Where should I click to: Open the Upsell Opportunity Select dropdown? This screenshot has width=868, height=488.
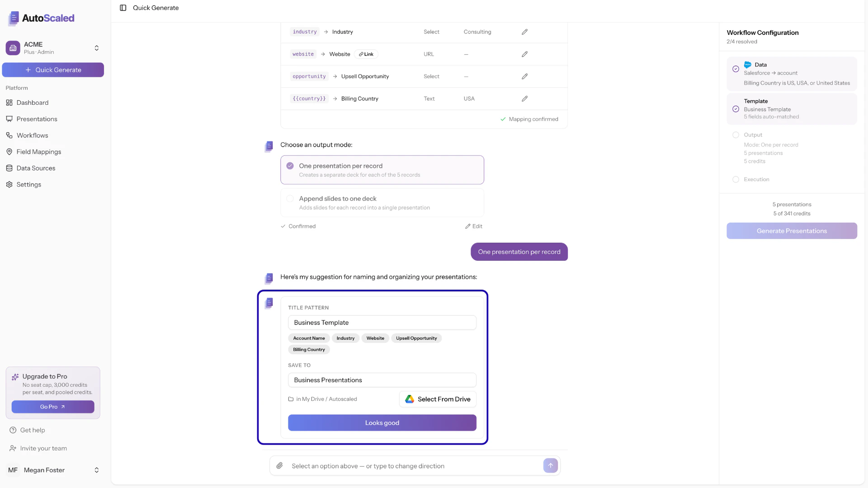[x=431, y=76]
